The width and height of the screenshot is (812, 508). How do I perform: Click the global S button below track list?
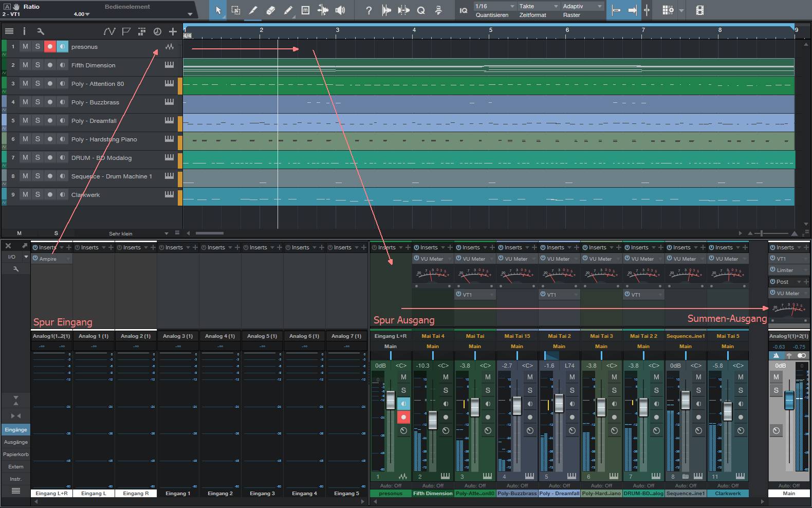56,233
